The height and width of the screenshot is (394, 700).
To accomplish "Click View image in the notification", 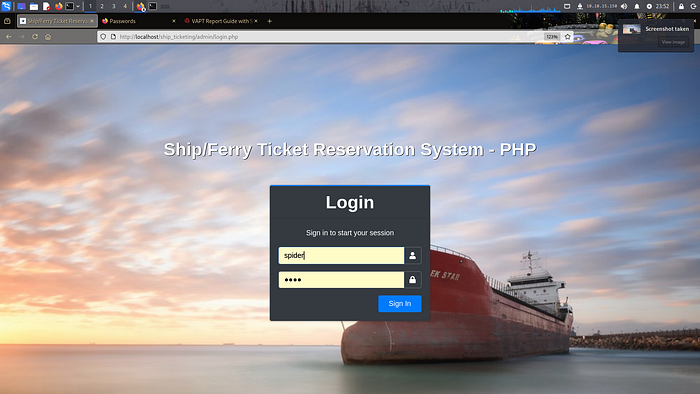I will (673, 42).
